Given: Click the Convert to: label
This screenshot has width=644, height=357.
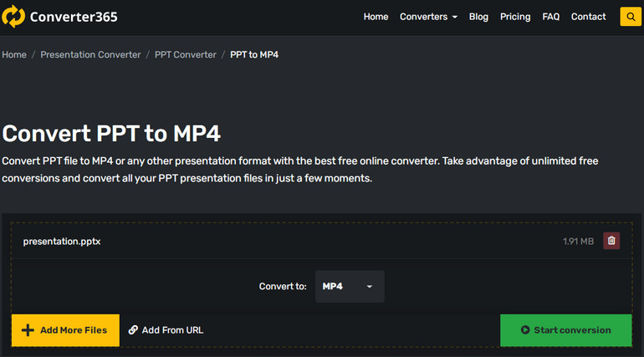Looking at the screenshot, I should point(283,287).
